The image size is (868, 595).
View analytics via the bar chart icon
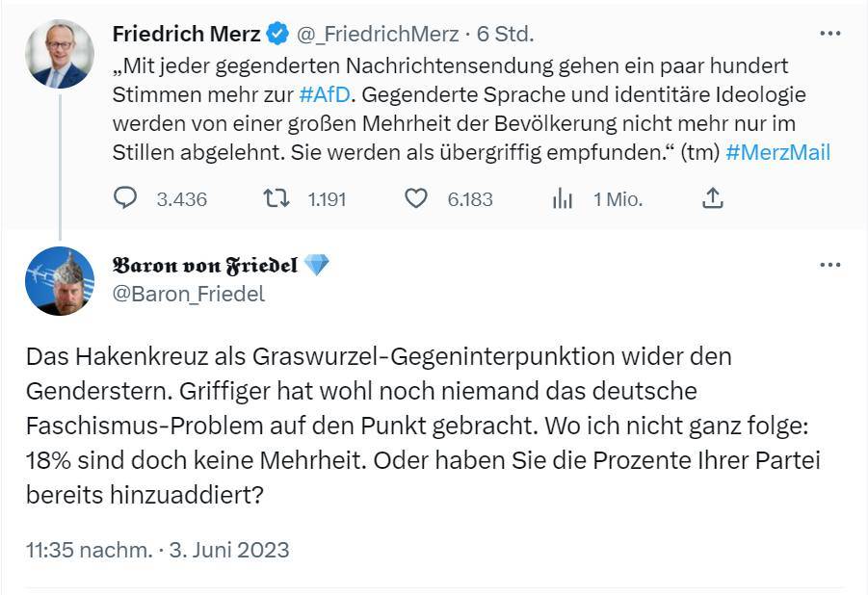pos(563,198)
